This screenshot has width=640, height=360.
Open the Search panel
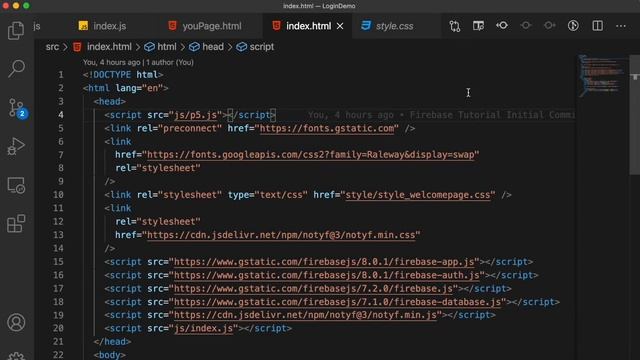tap(16, 68)
